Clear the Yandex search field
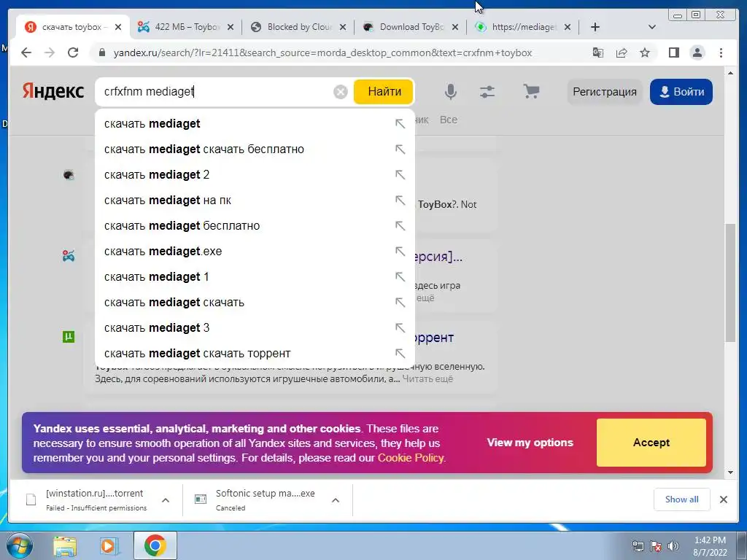Screen dimensions: 747x560 pos(340,91)
